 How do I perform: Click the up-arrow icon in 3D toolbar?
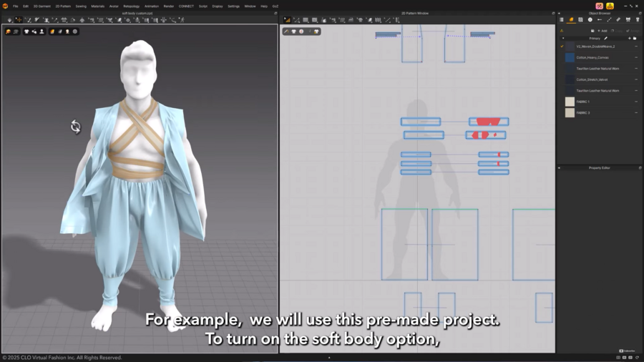tap(82, 20)
